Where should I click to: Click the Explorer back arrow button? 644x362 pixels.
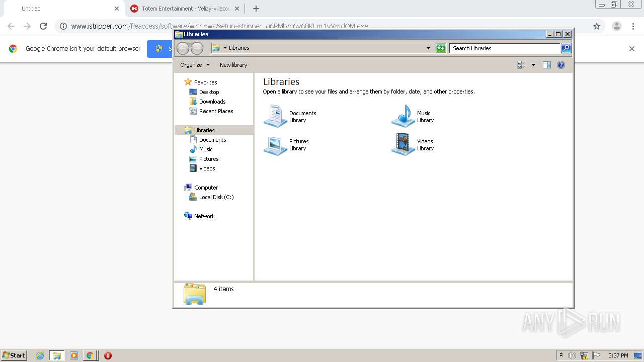coord(183,48)
